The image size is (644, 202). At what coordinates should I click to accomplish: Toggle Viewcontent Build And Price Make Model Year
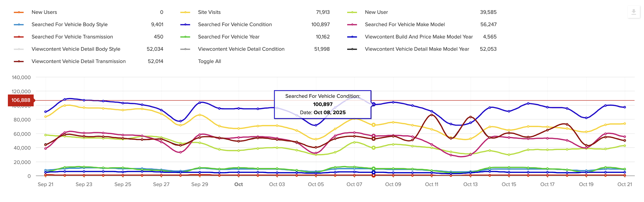(419, 37)
